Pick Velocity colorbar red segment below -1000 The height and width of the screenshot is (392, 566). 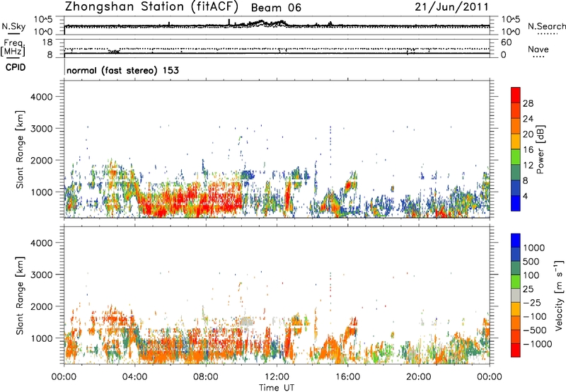point(516,350)
